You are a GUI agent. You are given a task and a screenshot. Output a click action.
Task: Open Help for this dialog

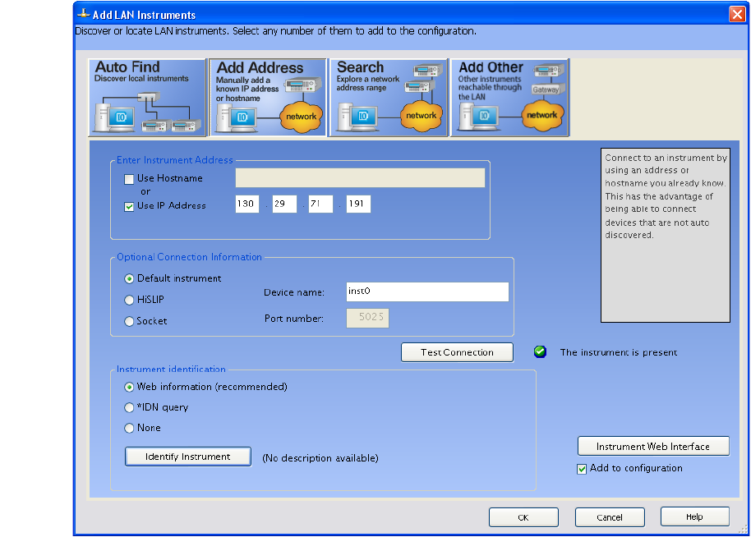[694, 516]
